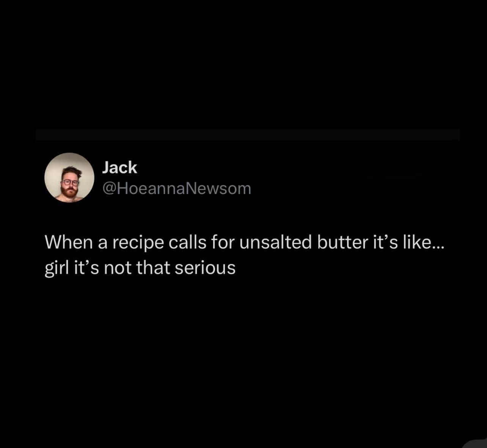Click the dark divider bar above the tweet
Image resolution: width=487 pixels, height=448 pixels.
click(248, 135)
